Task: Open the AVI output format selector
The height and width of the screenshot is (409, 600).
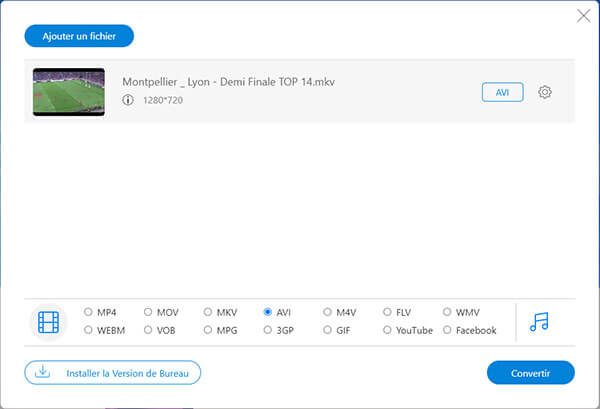Action: (502, 92)
